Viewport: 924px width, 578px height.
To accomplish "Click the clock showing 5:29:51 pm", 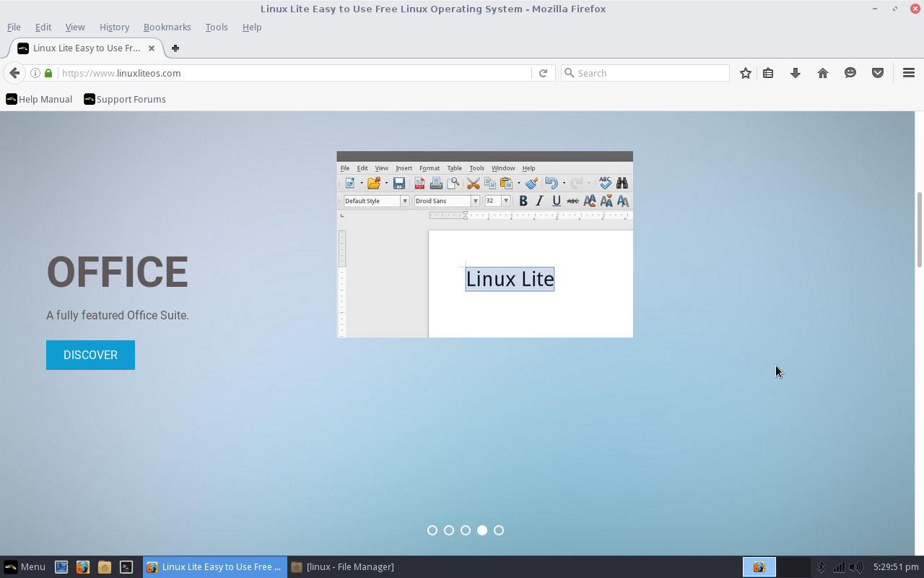I will pyautogui.click(x=895, y=567).
